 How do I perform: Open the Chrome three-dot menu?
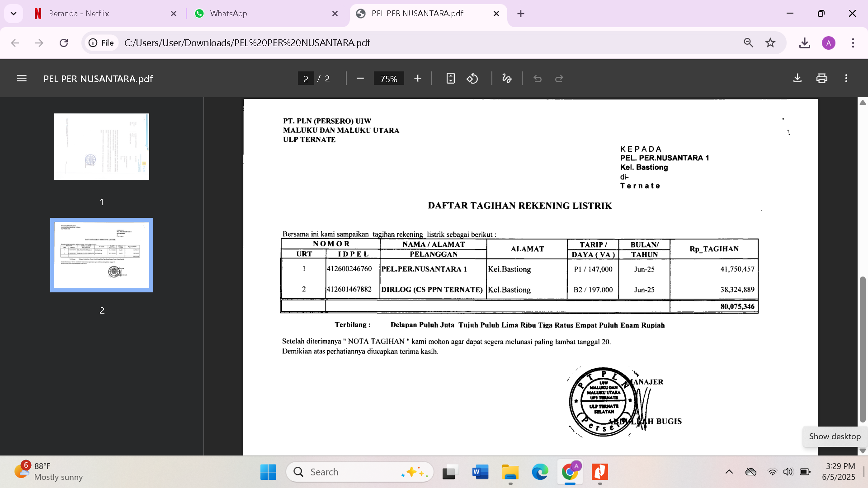coord(853,43)
